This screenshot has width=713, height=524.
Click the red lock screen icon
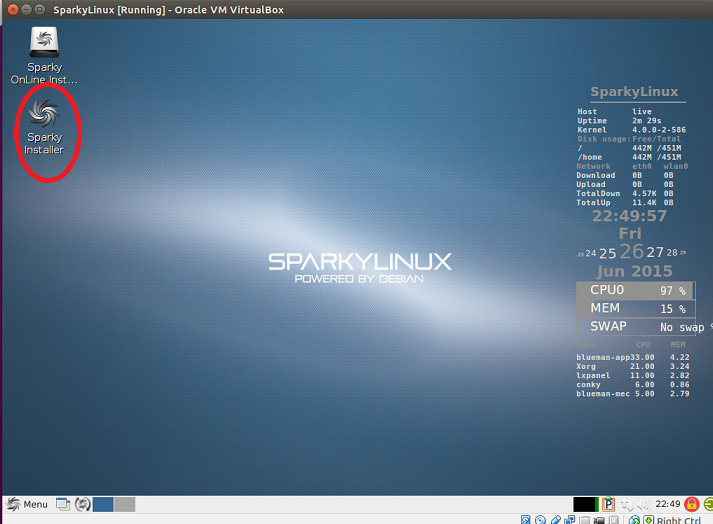coord(692,504)
